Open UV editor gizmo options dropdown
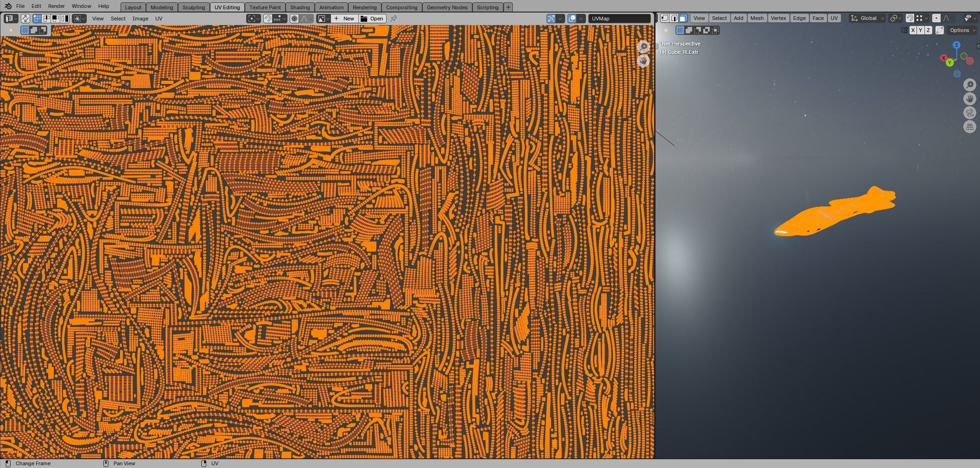This screenshot has width=980, height=468. click(560, 19)
